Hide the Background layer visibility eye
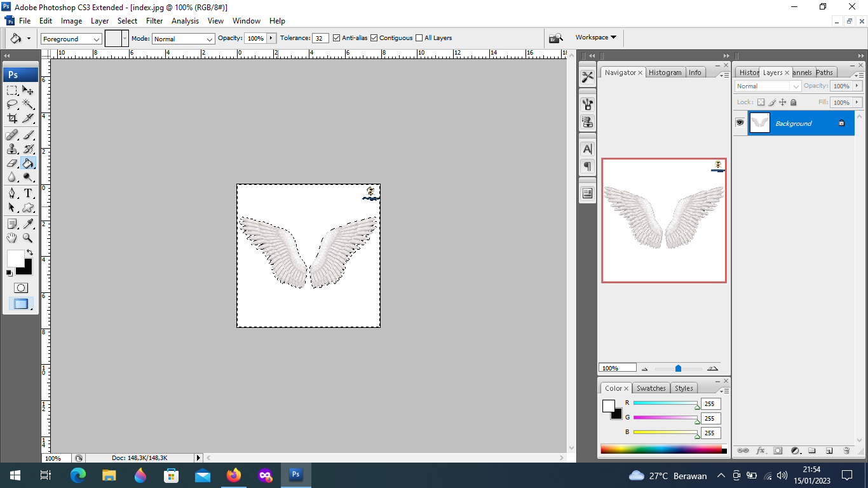 (x=740, y=123)
